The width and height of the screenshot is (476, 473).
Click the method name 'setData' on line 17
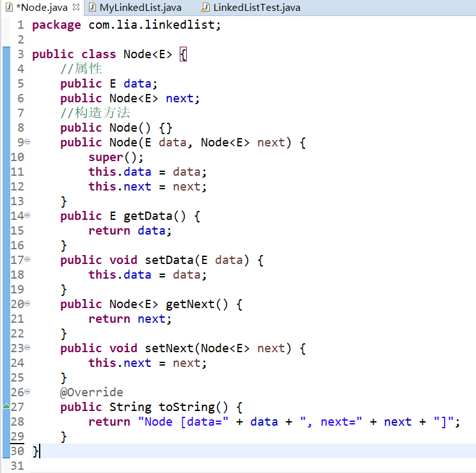[x=169, y=260]
